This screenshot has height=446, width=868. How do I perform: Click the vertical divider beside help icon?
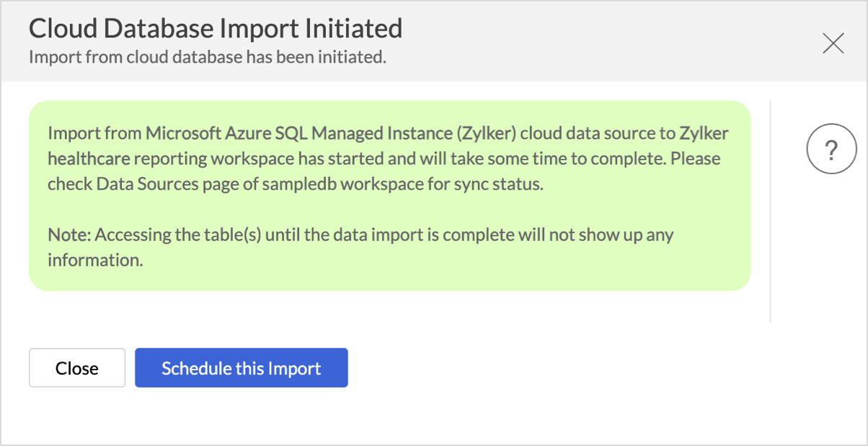[x=771, y=211]
